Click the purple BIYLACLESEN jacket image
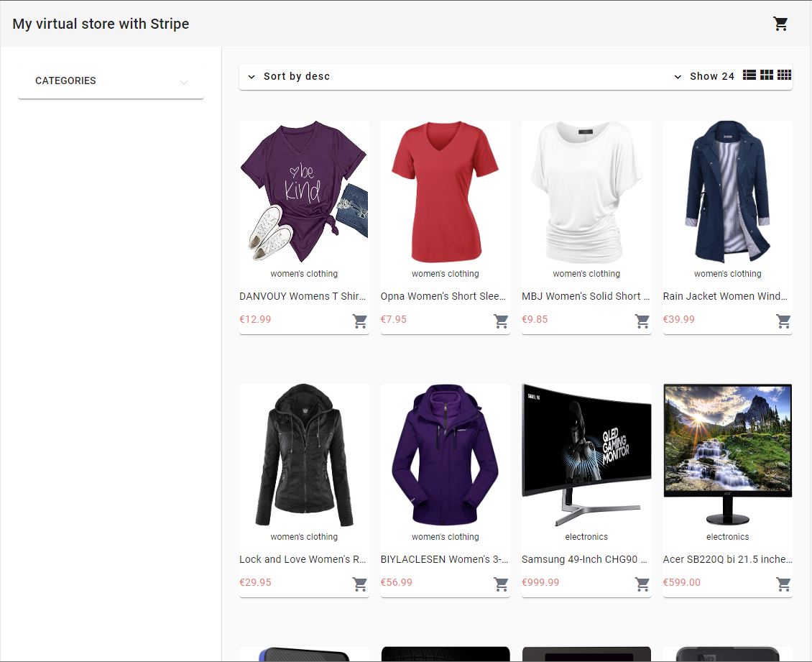 446,454
